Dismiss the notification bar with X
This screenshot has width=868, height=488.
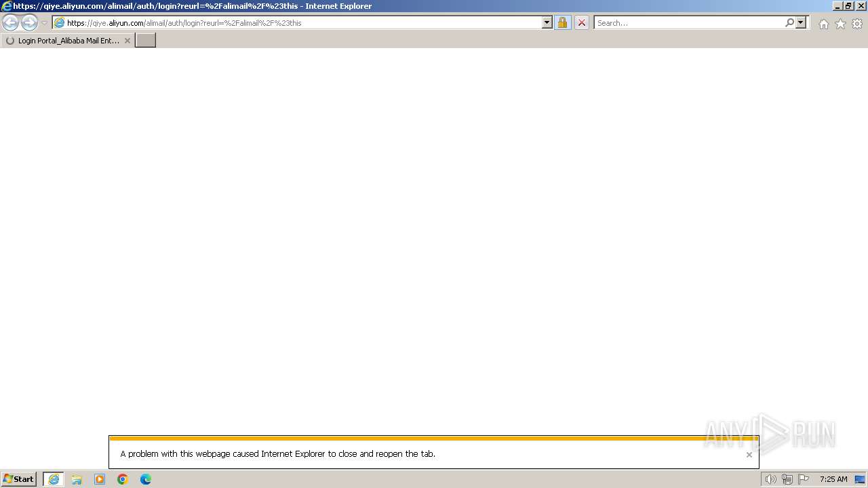[x=749, y=455]
